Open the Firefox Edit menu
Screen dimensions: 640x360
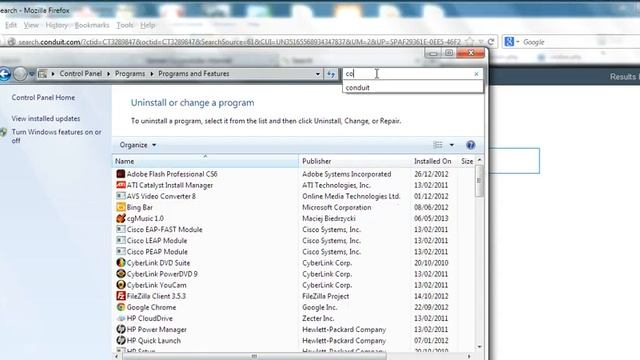click(x=11, y=25)
